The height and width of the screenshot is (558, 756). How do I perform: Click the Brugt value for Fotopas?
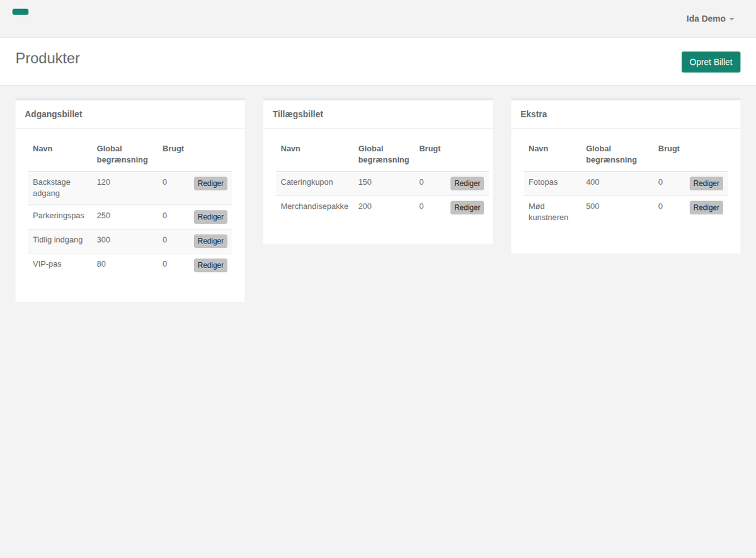pos(661,182)
